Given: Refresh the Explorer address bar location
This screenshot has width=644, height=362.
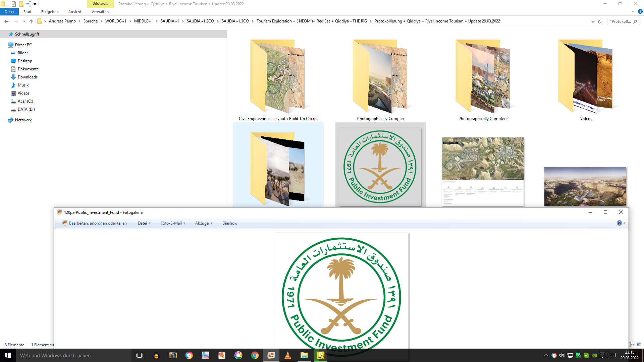Looking at the screenshot, I should coord(600,21).
